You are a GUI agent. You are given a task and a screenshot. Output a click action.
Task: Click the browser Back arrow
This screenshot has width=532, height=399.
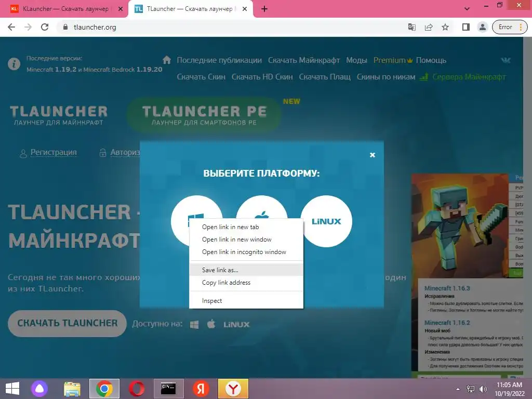coord(11,27)
